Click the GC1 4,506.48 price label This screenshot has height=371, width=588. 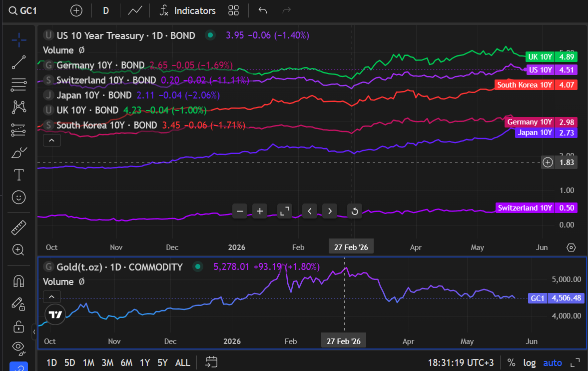[556, 298]
